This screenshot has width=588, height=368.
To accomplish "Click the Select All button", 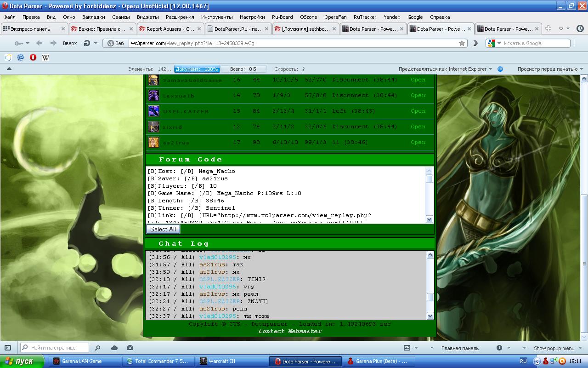I will pos(163,229).
